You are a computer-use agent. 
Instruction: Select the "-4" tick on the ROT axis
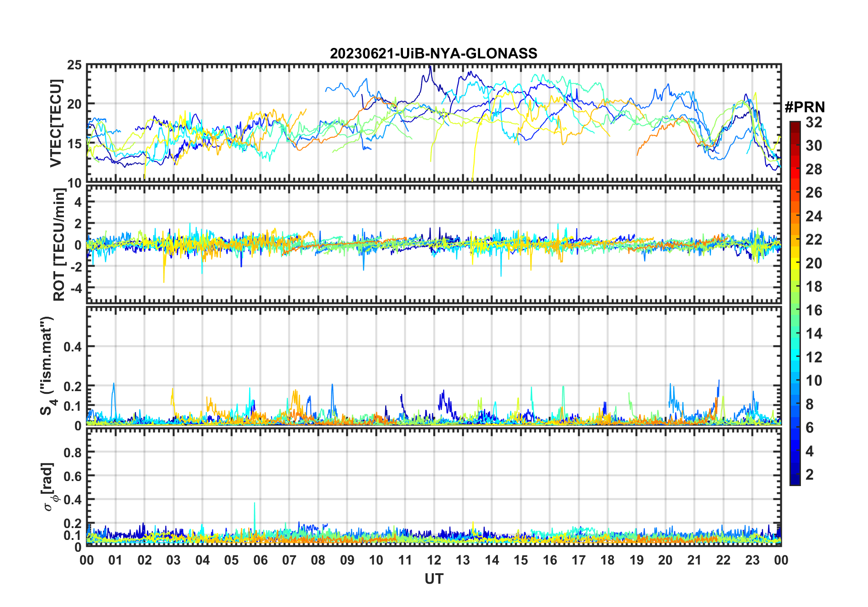pos(76,288)
